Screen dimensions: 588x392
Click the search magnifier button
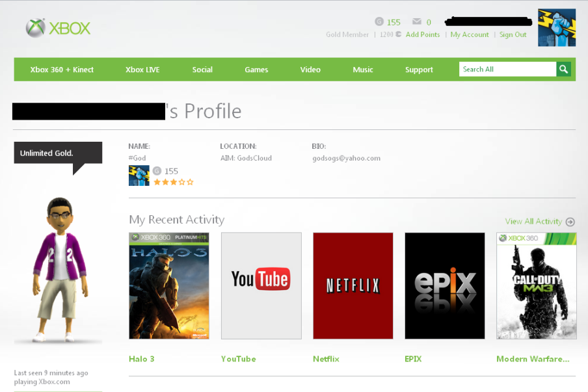pyautogui.click(x=563, y=69)
